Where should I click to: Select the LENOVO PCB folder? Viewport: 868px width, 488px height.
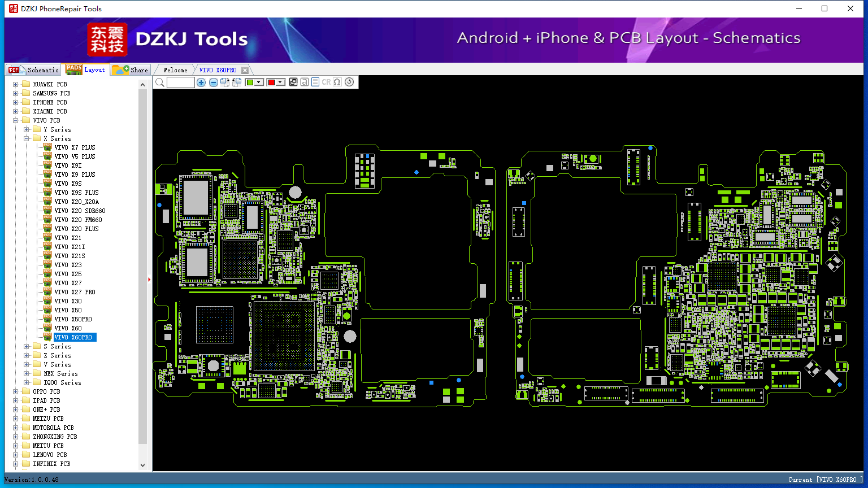(50, 455)
